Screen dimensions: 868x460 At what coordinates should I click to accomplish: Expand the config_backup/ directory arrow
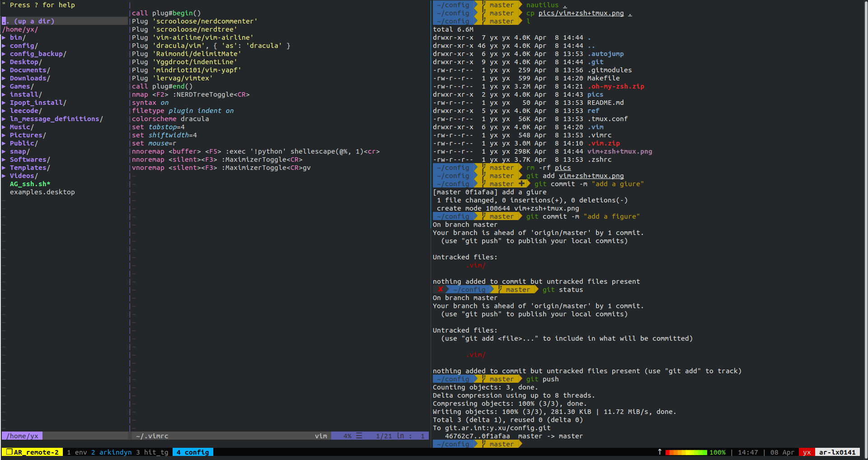4,54
